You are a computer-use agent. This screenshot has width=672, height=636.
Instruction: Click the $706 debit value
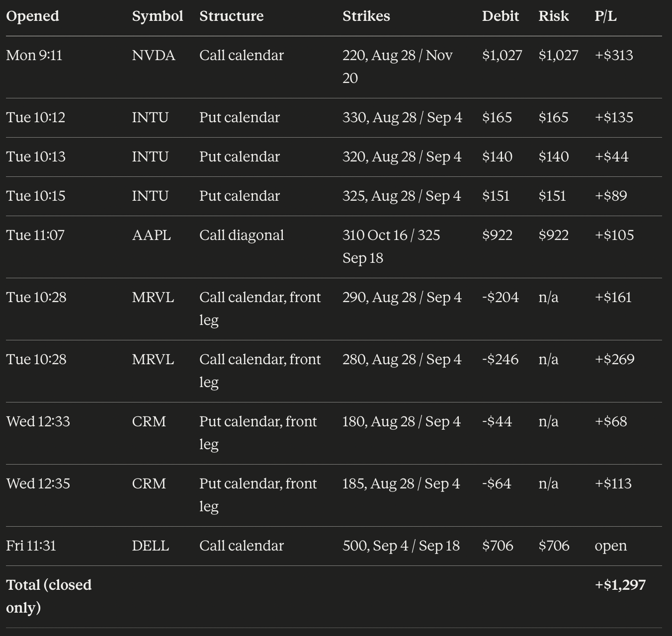click(498, 546)
